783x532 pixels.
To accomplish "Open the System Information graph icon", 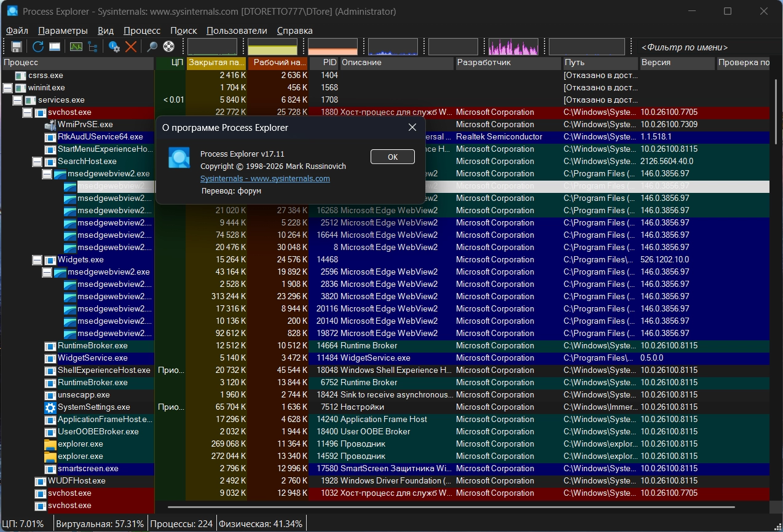I will 76,47.
